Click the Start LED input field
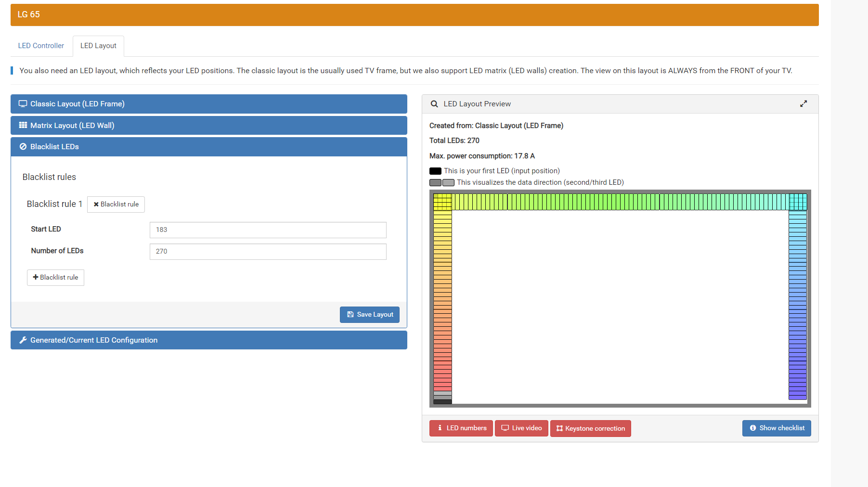Viewport: 868px width, 487px height. 268,230
